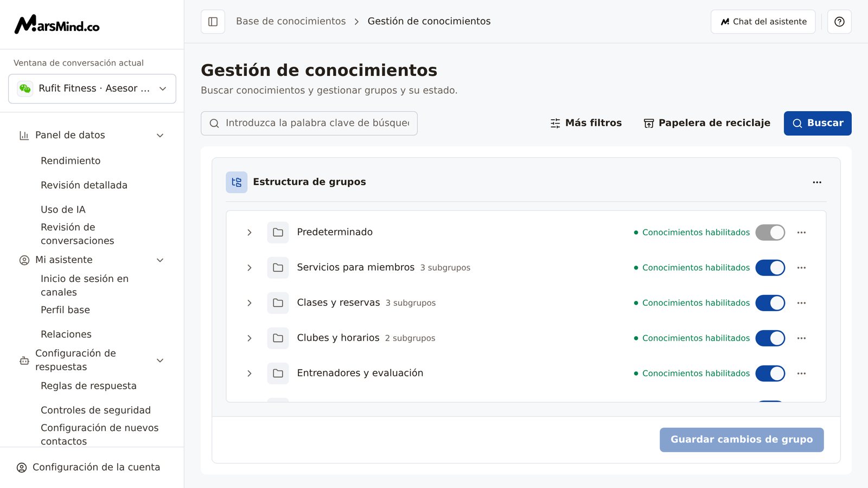Viewport: 868px width, 488px height.
Task: Open the help question mark icon
Action: [x=839, y=22]
